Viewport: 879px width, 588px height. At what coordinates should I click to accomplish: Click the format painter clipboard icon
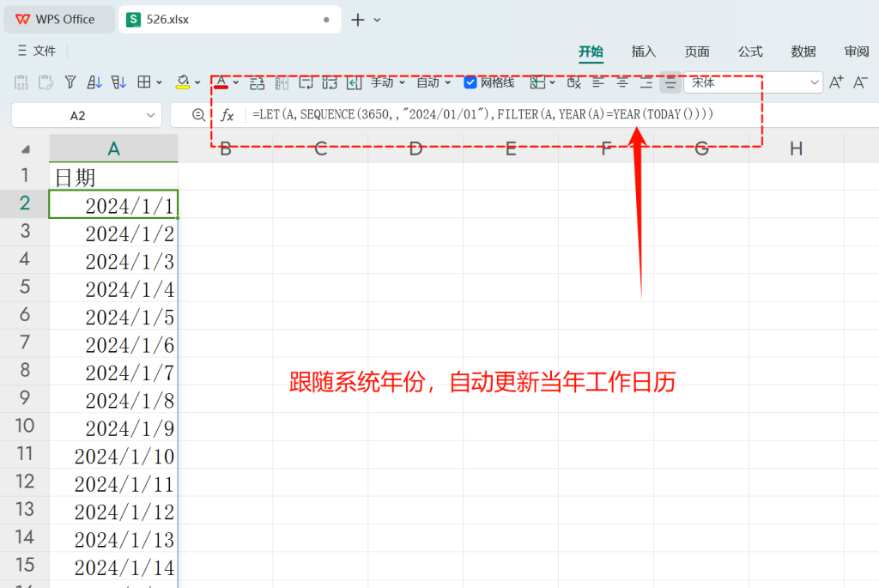pos(46,82)
